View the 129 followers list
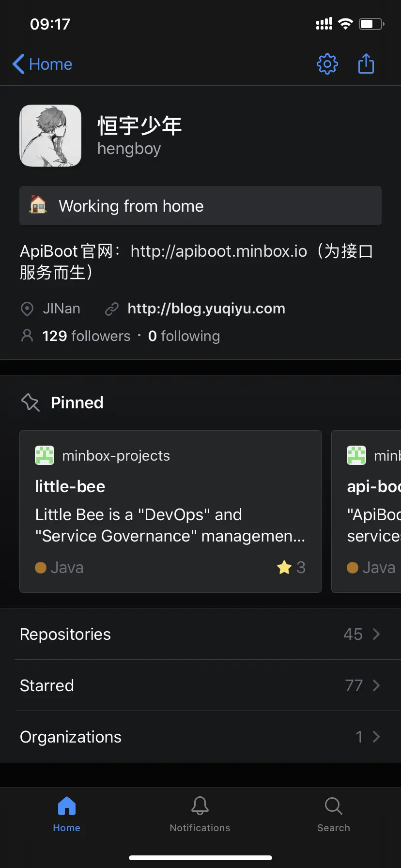401x868 pixels. 86,336
